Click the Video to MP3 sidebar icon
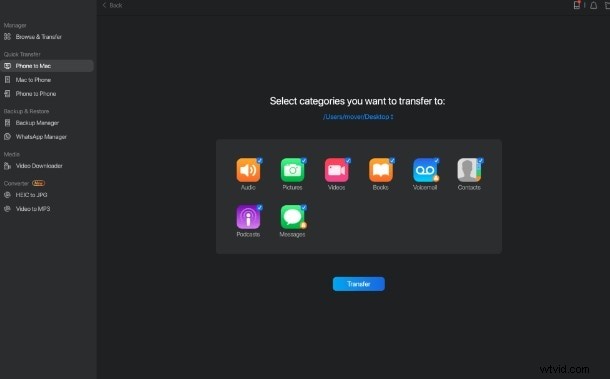610x379 pixels. click(x=7, y=209)
